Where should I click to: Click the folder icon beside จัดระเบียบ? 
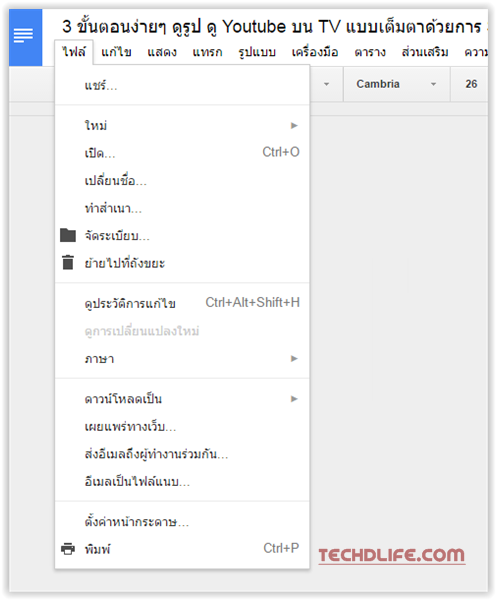click(68, 235)
